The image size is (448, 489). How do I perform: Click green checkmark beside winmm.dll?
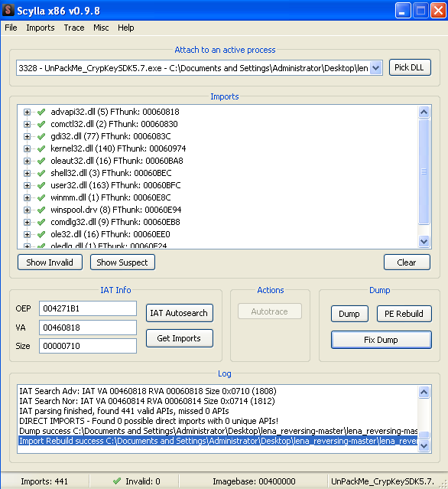coord(41,197)
